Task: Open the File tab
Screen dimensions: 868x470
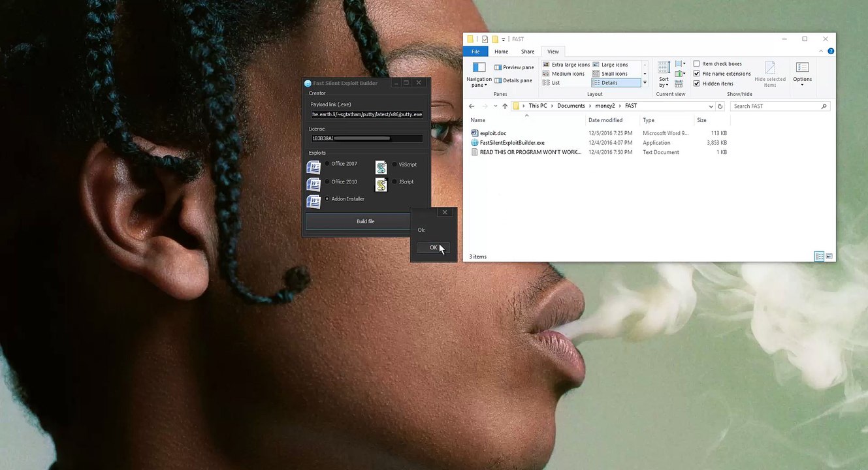Action: (x=475, y=52)
